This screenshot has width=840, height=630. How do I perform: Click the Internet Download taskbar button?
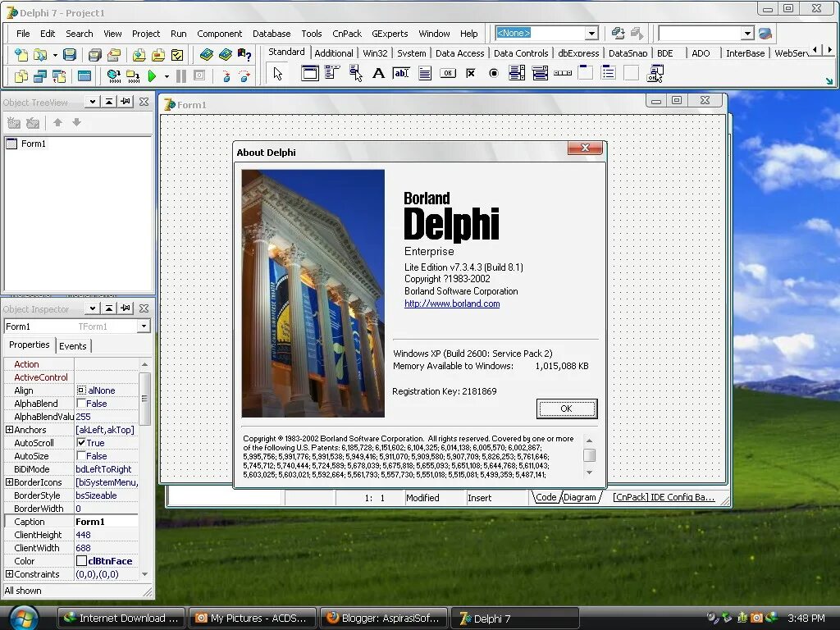(121, 619)
